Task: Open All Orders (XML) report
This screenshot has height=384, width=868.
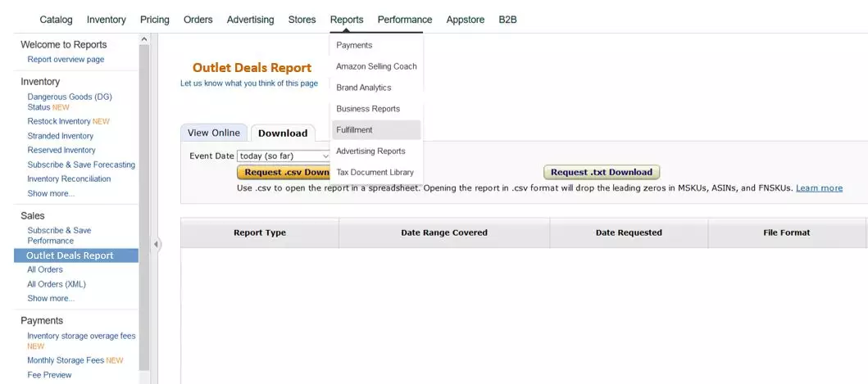Action: [57, 284]
